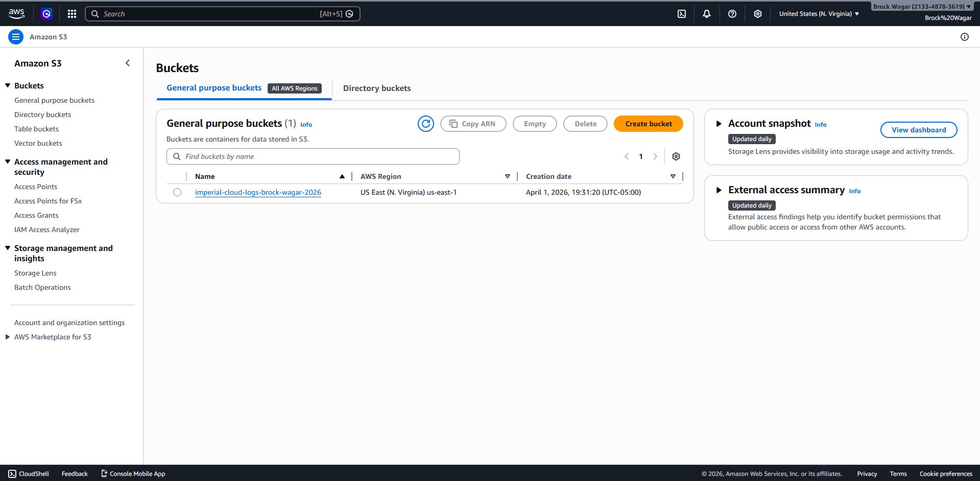This screenshot has width=980, height=481.
Task: Collapse Storage management and insights section
Action: tap(8, 248)
